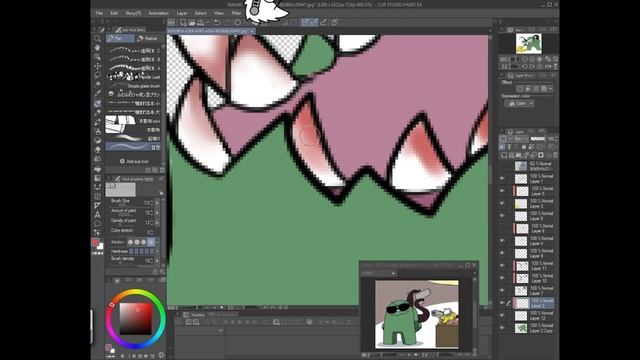
Task: Collapse the Layer Property panel
Action: click(x=502, y=76)
